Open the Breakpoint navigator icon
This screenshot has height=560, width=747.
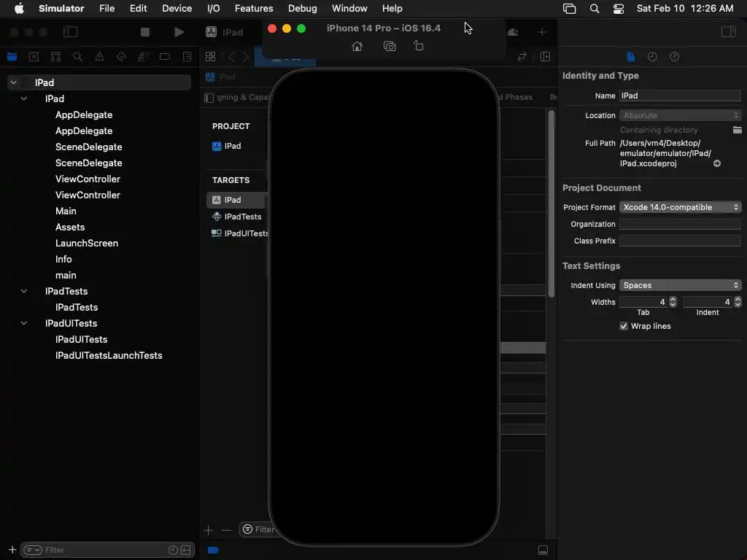tap(165, 57)
